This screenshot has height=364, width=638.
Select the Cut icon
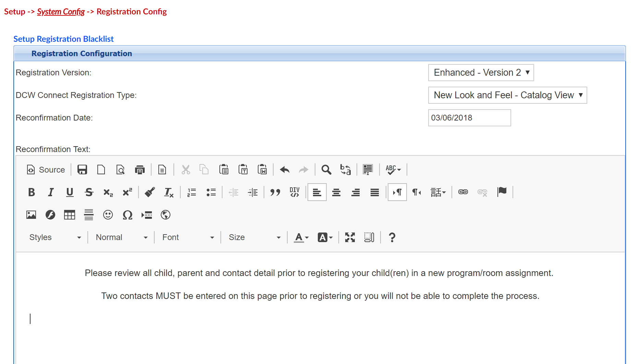coord(185,170)
